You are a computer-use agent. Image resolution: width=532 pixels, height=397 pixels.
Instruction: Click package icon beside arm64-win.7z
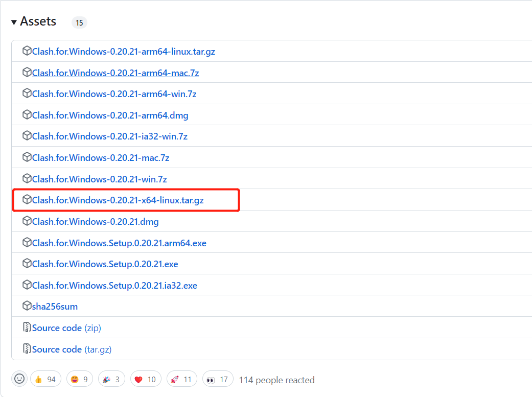point(27,94)
